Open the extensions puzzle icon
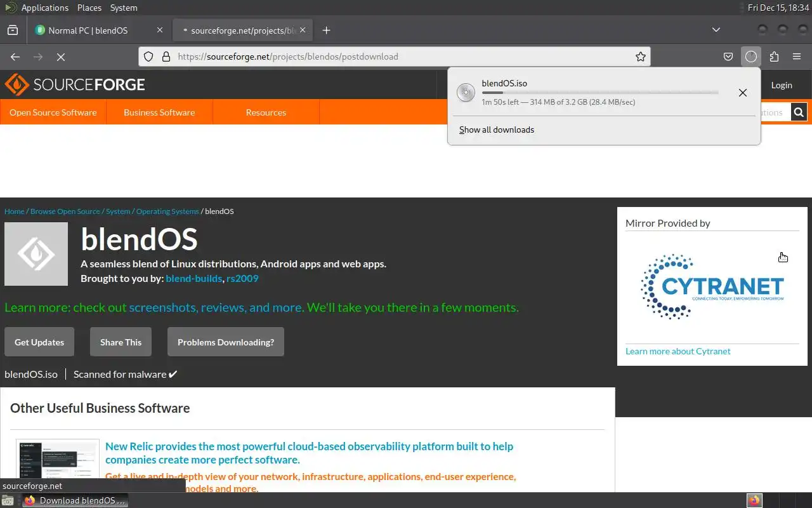 [x=774, y=57]
